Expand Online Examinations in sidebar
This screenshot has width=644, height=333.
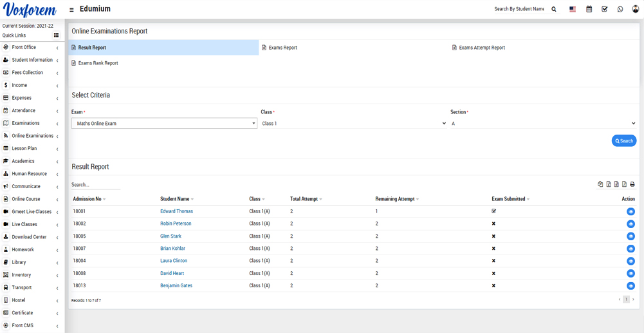pyautogui.click(x=32, y=136)
